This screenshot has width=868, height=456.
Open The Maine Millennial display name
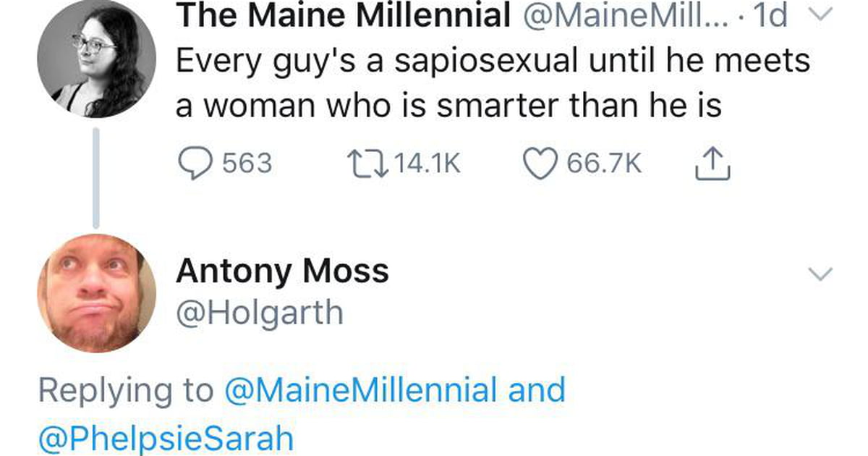pos(344,16)
